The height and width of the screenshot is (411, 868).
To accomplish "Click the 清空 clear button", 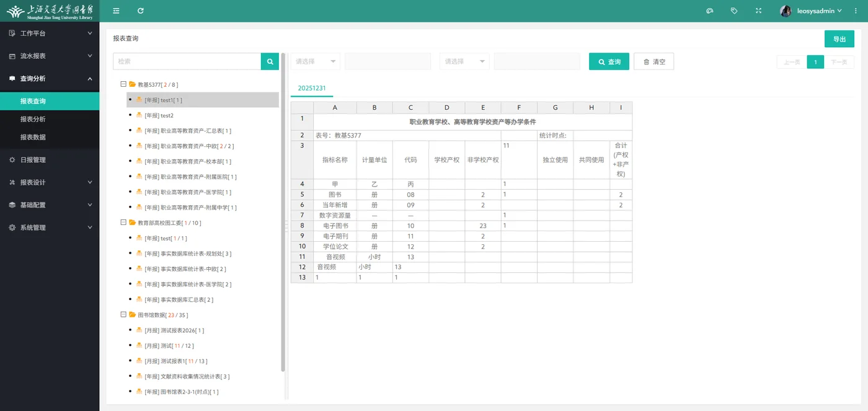I will tap(653, 61).
